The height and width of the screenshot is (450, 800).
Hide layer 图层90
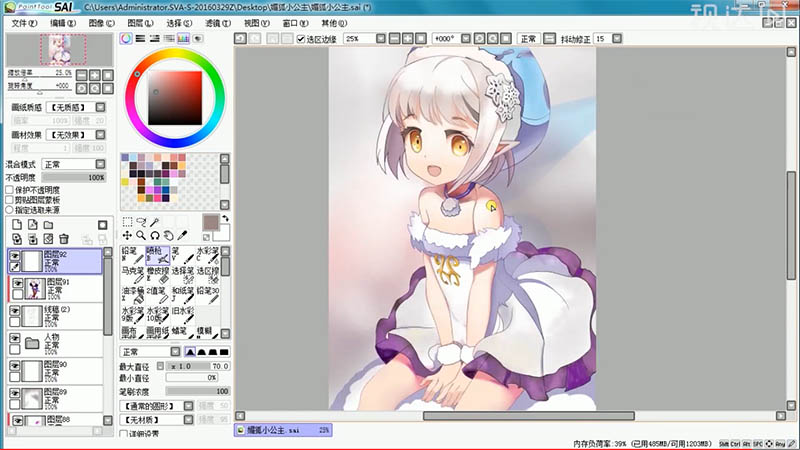tap(15, 366)
